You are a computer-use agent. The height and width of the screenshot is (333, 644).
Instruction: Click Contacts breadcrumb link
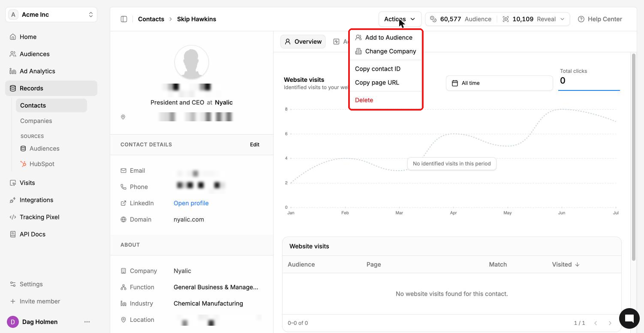[151, 19]
